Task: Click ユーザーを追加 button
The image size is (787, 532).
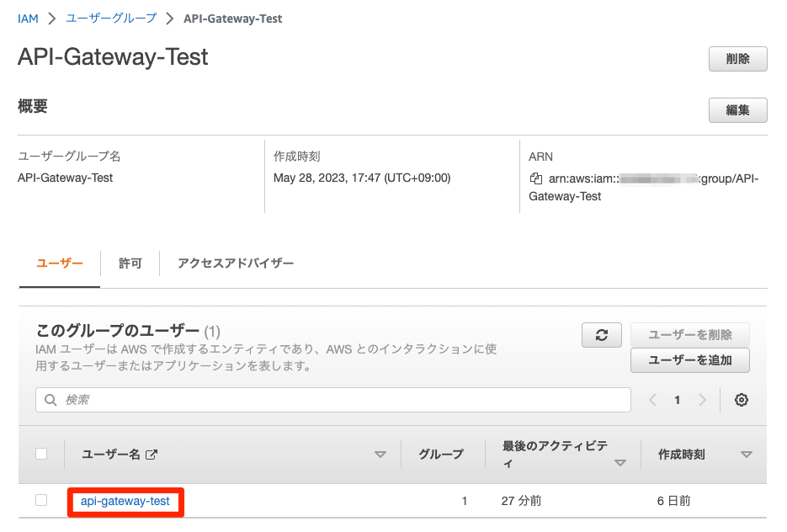Action: 689,360
